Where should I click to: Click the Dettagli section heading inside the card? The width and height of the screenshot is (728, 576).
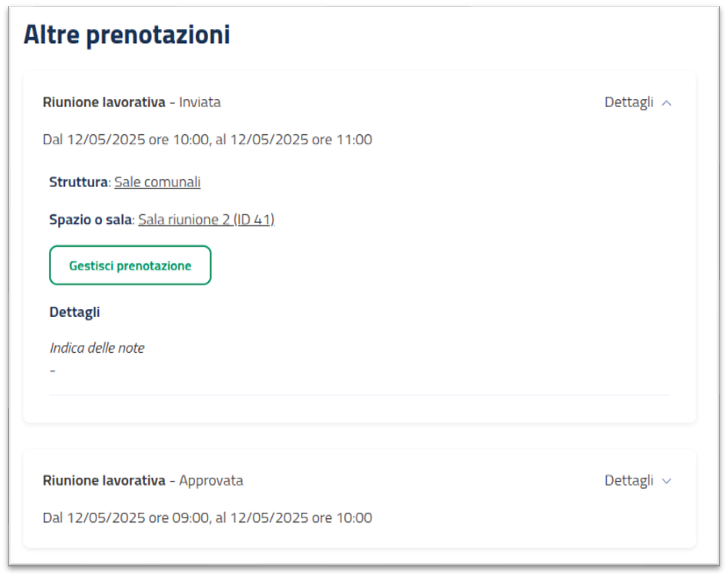coord(74,312)
